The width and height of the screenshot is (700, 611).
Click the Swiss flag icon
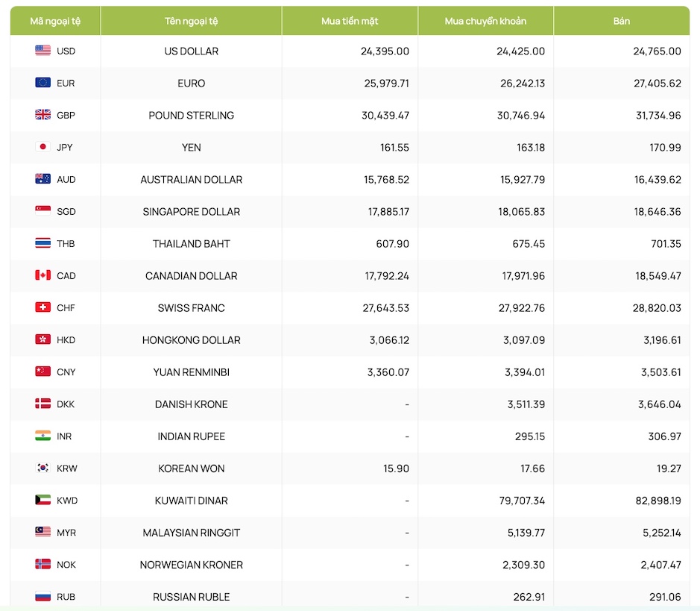point(43,307)
